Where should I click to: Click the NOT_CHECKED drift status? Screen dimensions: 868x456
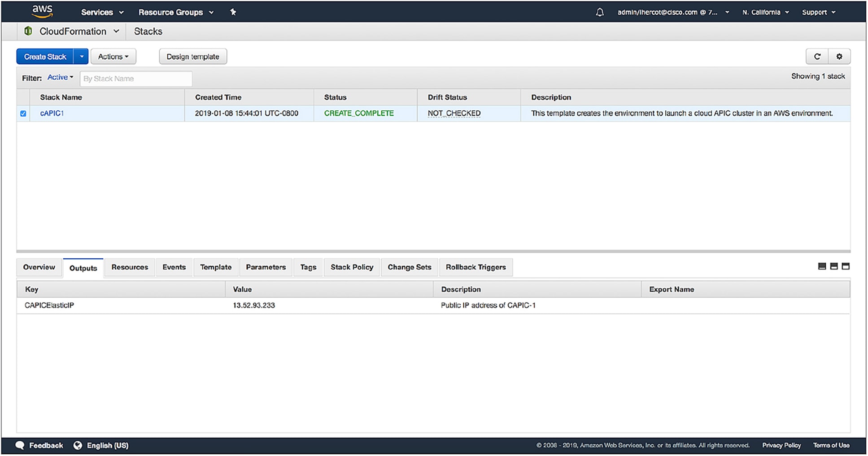tap(454, 113)
